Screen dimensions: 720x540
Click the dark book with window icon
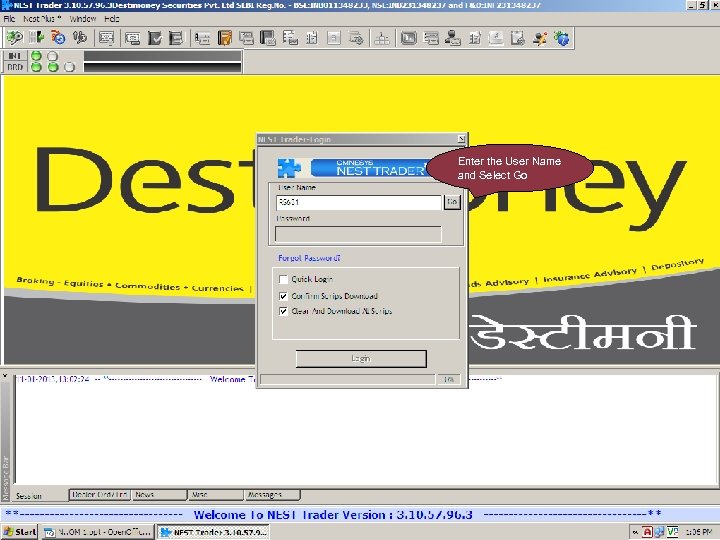pyautogui.click(x=268, y=38)
